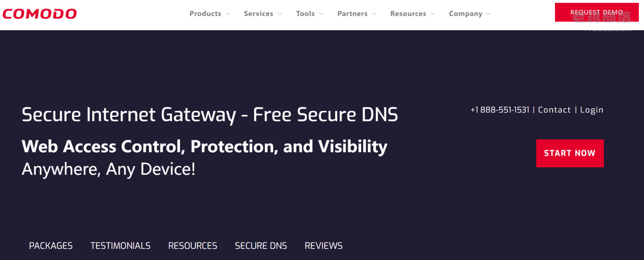Viewport: 644px width, 260px height.
Task: Expand the Company menu
Action: (470, 14)
